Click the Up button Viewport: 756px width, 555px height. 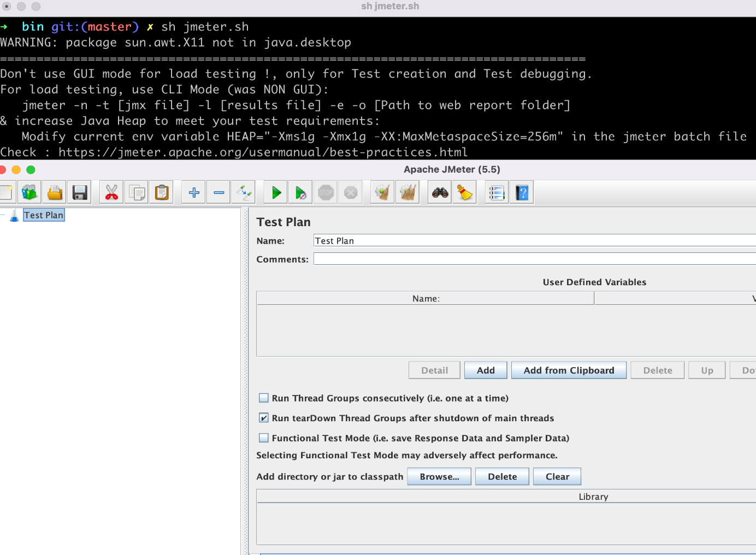tap(707, 370)
